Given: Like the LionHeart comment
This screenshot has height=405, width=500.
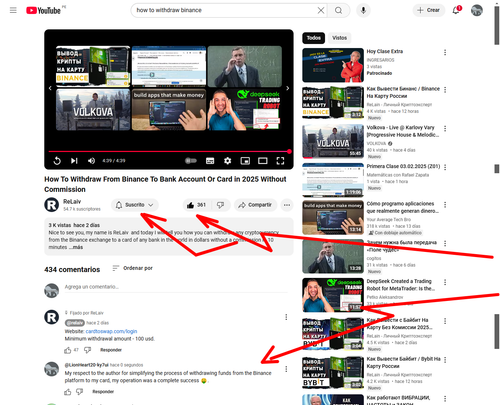Looking at the screenshot, I should pos(68,392).
